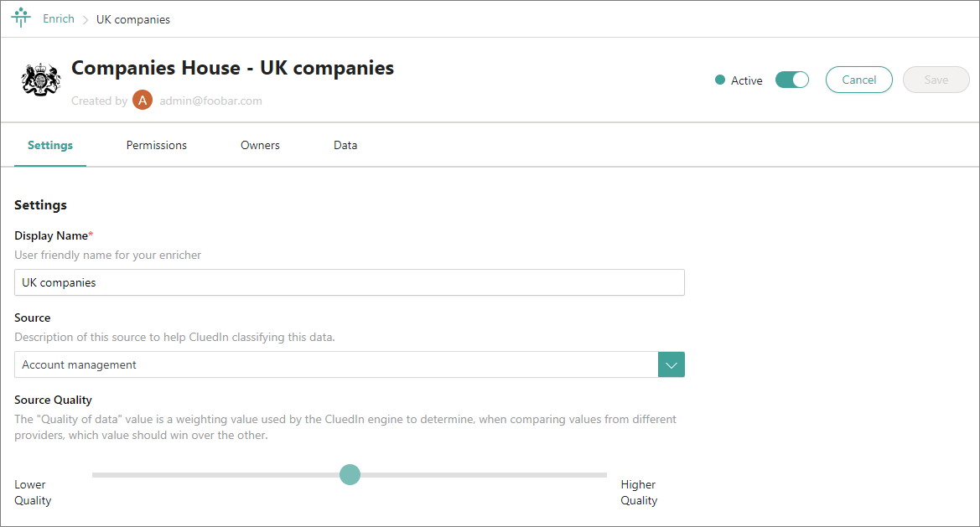This screenshot has width=980, height=527.
Task: Navigate to Enrich via the breadcrumb
Action: (59, 18)
